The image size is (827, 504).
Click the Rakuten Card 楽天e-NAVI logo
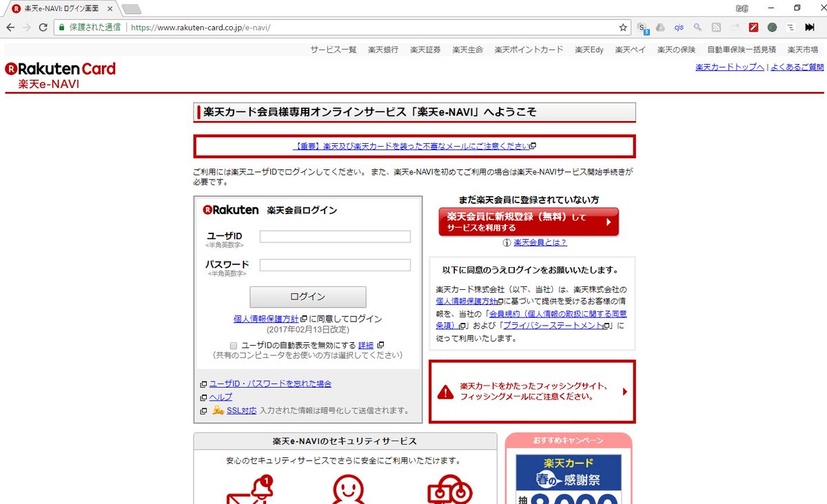pyautogui.click(x=60, y=75)
